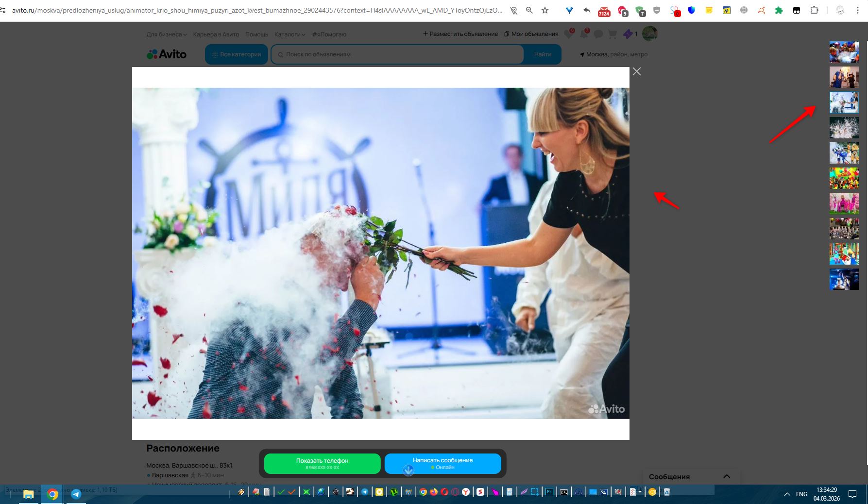868x504 pixels.
Task: Open 'Все категории' menu
Action: (237, 54)
